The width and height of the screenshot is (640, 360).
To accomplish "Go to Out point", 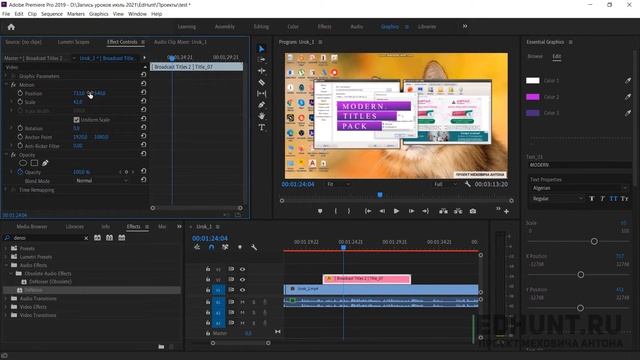I will 426,211.
